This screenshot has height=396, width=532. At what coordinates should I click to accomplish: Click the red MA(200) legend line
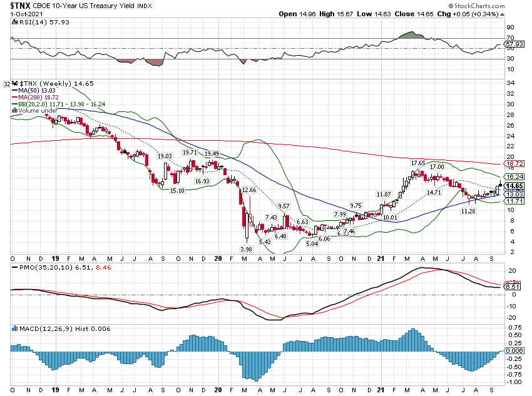point(15,98)
